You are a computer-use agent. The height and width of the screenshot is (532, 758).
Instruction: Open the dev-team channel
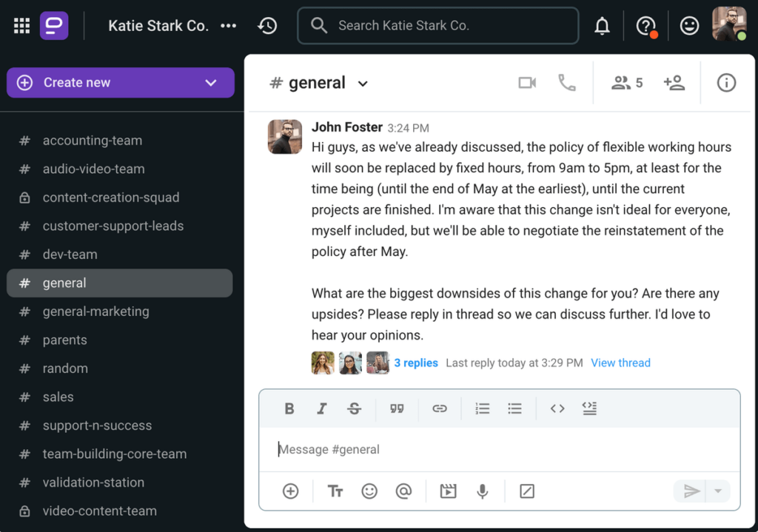pyautogui.click(x=70, y=255)
